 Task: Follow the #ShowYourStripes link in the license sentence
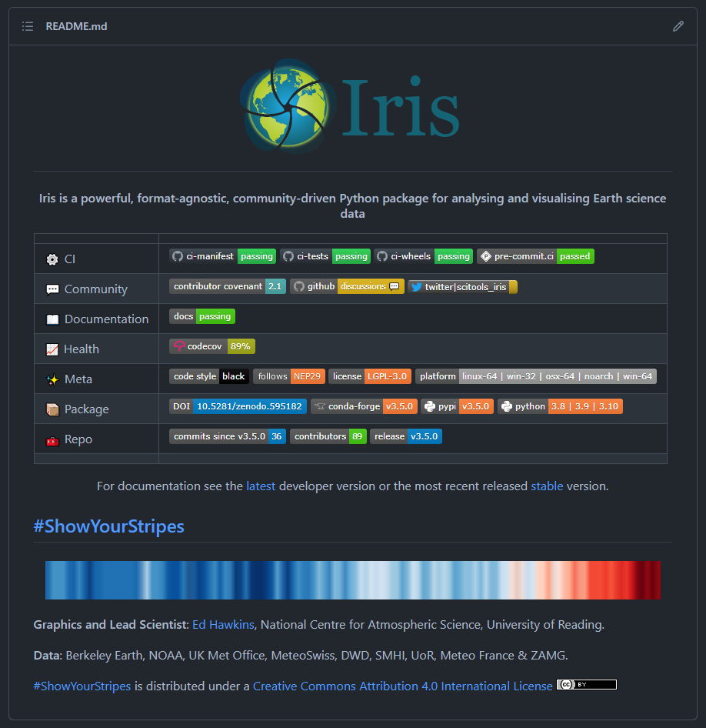[x=82, y=686]
